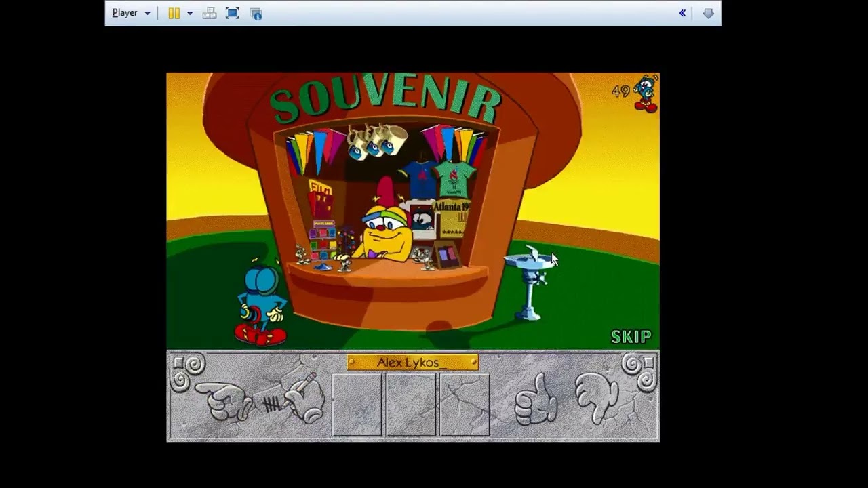Screen dimensions: 868x488
Task: Click the SOUVENIR sign on the stand
Action: tap(386, 100)
